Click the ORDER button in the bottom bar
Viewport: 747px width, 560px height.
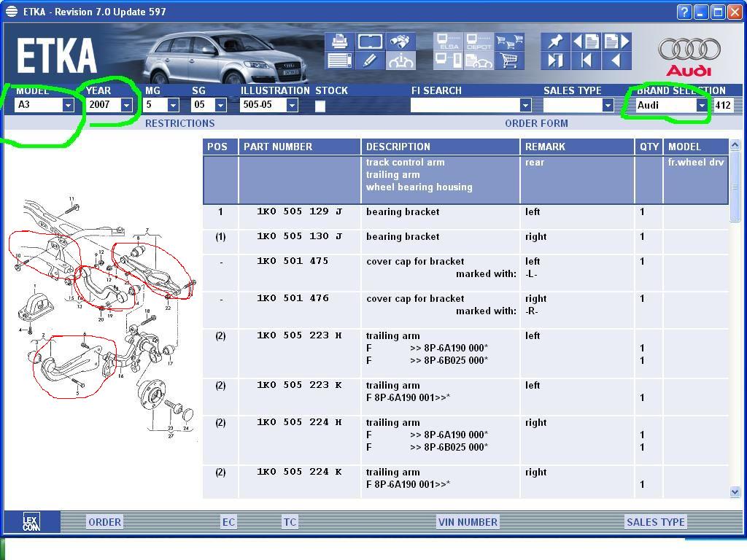tap(105, 522)
